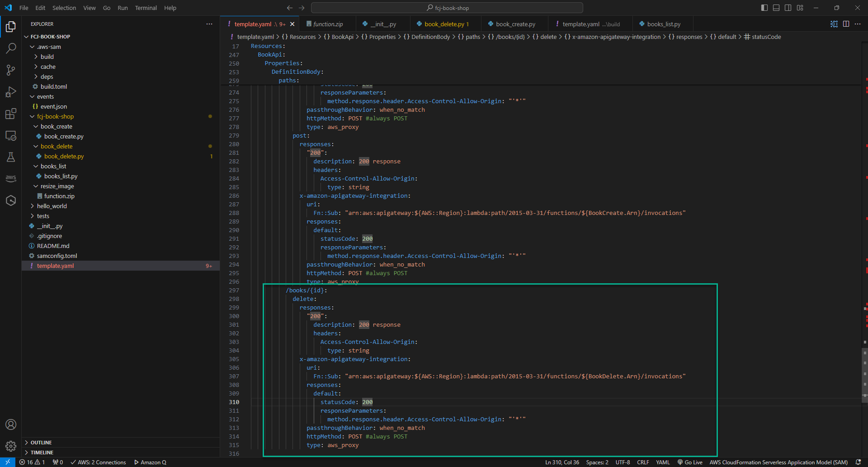Expand the tests folder
The height and width of the screenshot is (467, 868).
tap(121, 216)
